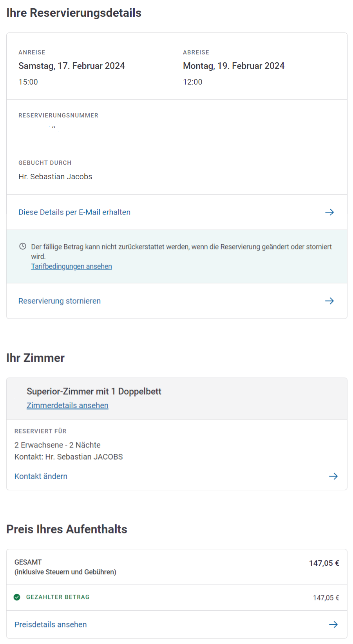Open Diese Details per E-Mail erhalten
This screenshot has height=644, width=353.
[74, 212]
